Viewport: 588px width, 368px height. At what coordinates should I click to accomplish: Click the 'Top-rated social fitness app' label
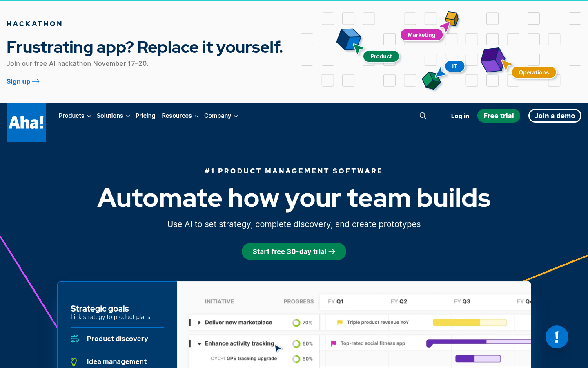(373, 343)
